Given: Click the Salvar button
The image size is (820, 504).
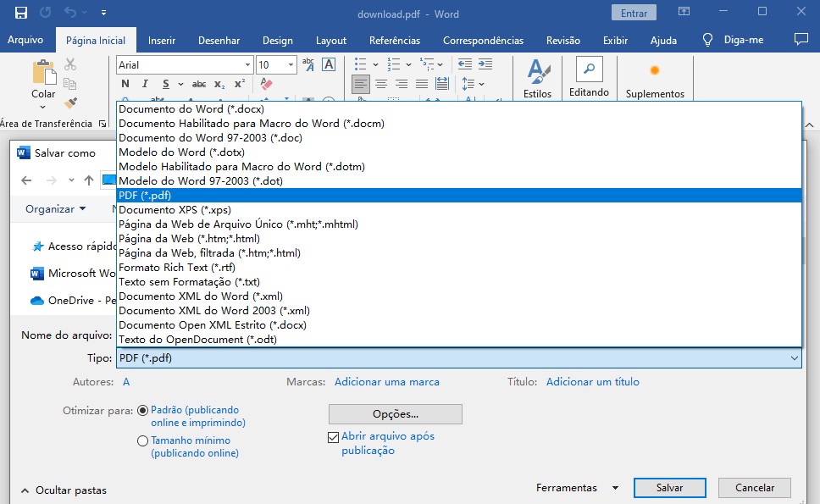Looking at the screenshot, I should click(x=669, y=488).
